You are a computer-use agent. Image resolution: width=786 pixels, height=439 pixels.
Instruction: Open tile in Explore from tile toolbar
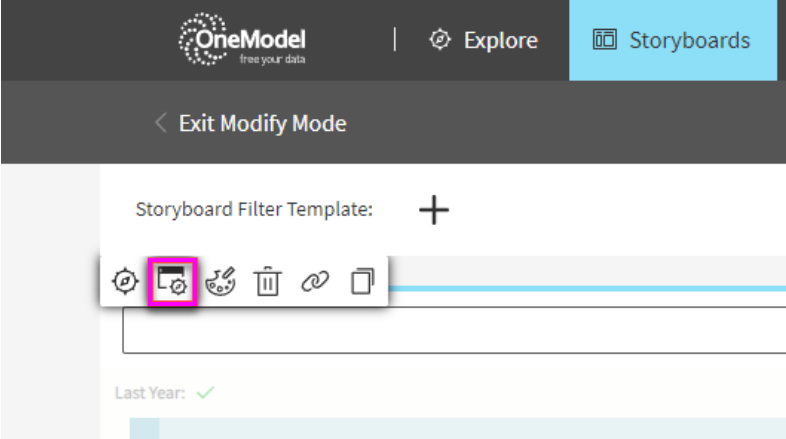(125, 281)
